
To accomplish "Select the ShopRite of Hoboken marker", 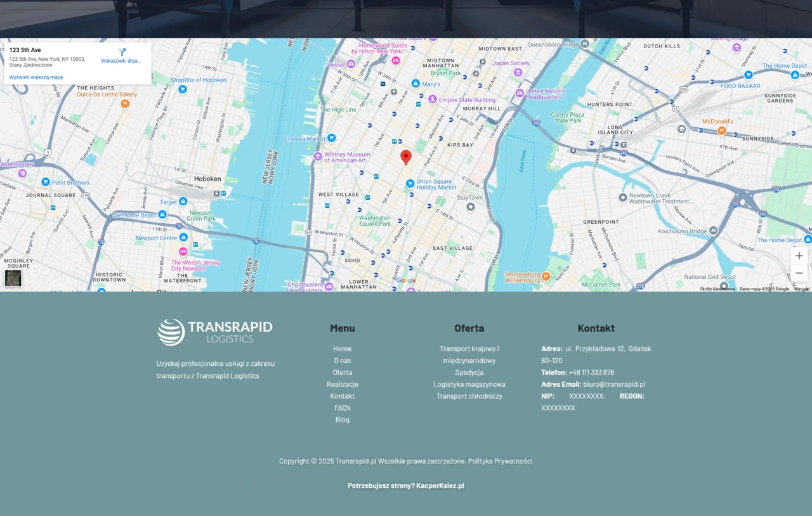I will (x=183, y=89).
